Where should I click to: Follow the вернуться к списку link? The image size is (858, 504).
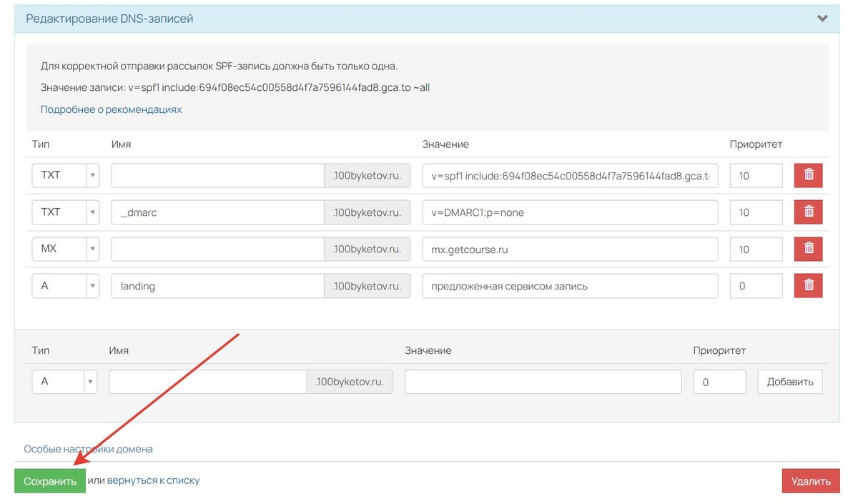click(x=153, y=481)
